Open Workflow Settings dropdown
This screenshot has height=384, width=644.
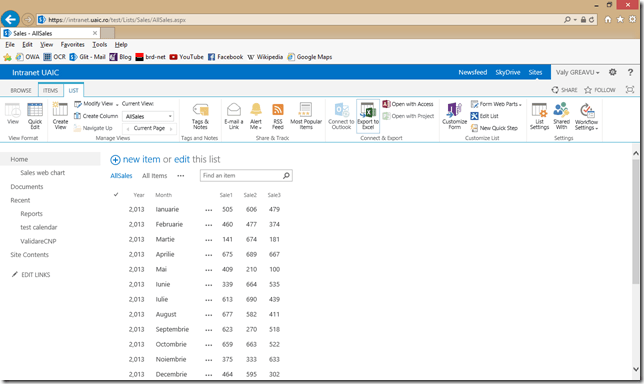pyautogui.click(x=586, y=116)
